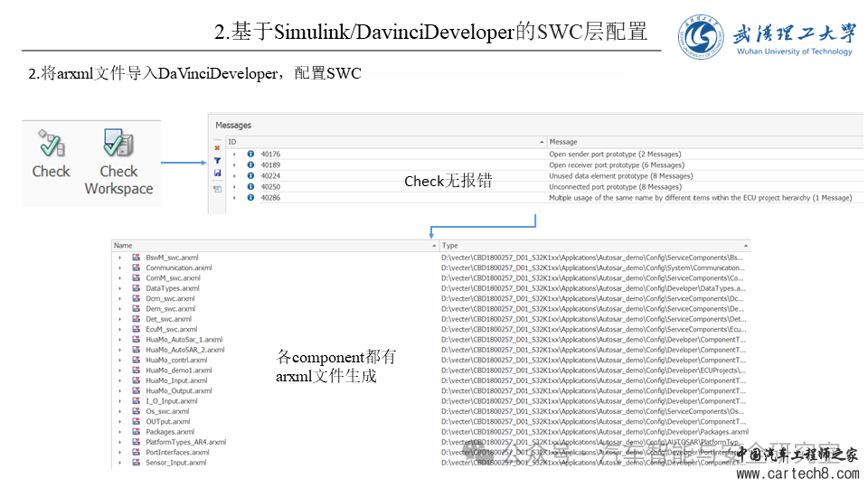Click file icon of Sensor_Input.arxml

pos(136,463)
